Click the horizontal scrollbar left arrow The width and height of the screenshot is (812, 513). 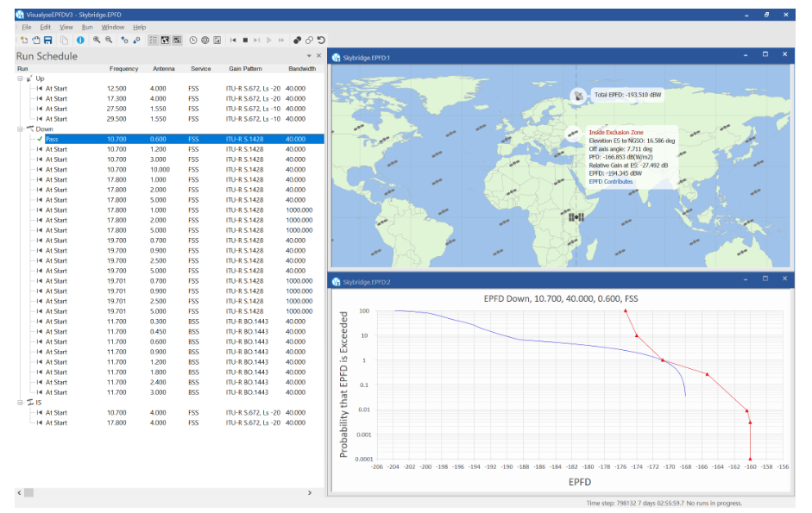tap(19, 493)
